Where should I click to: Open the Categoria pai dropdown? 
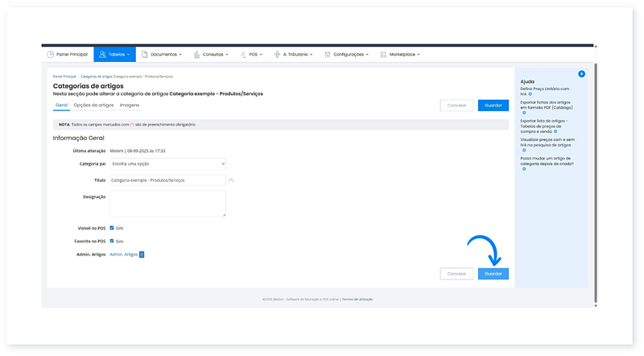click(167, 164)
